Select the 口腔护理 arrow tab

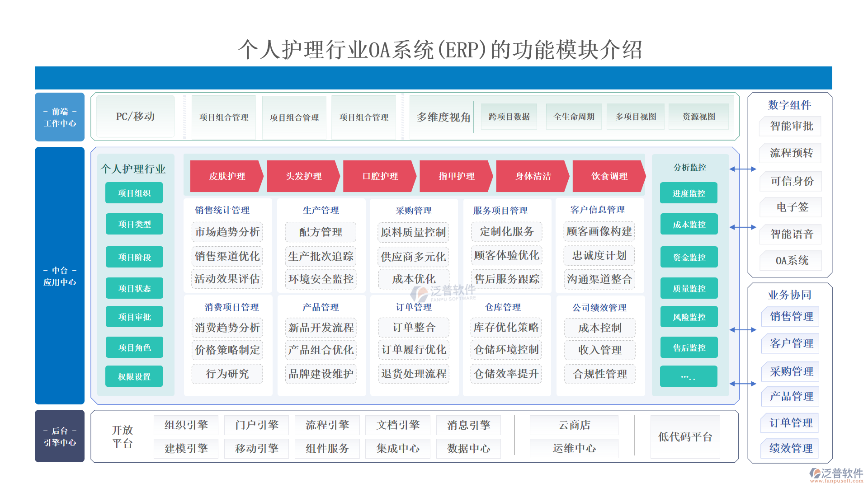tap(380, 176)
